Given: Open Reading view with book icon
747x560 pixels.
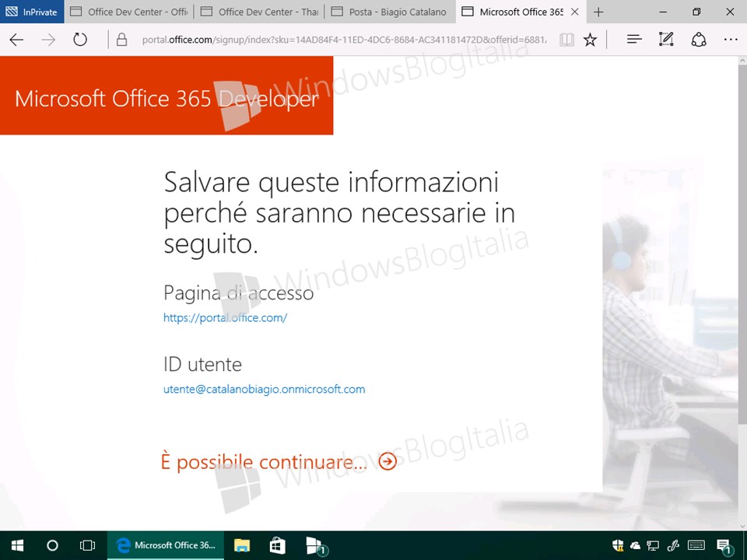Looking at the screenshot, I should (x=566, y=40).
